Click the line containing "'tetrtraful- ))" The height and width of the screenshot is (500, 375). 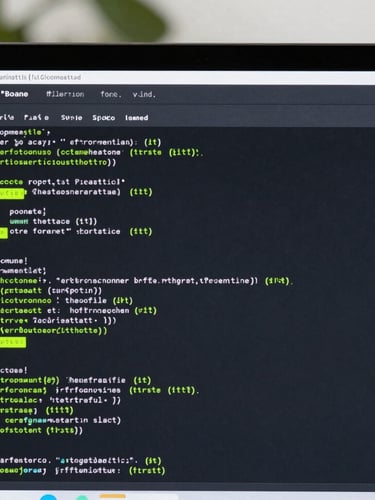tap(60, 400)
